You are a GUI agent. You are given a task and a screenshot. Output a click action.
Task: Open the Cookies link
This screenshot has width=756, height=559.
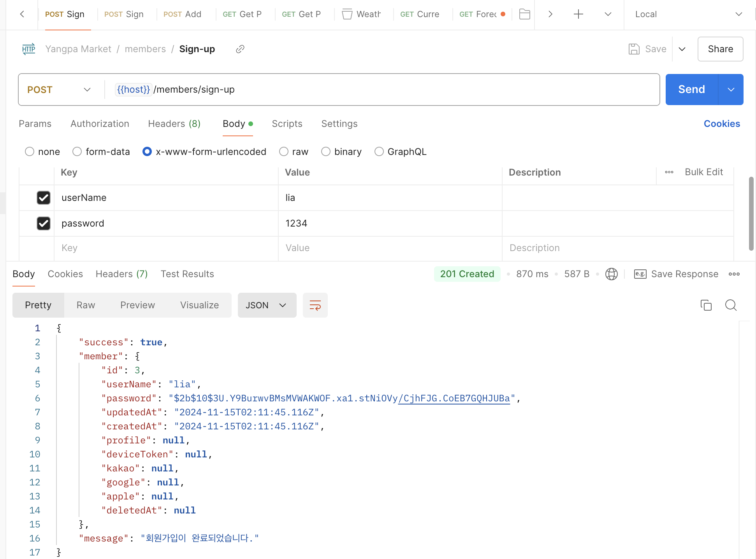pyautogui.click(x=722, y=124)
